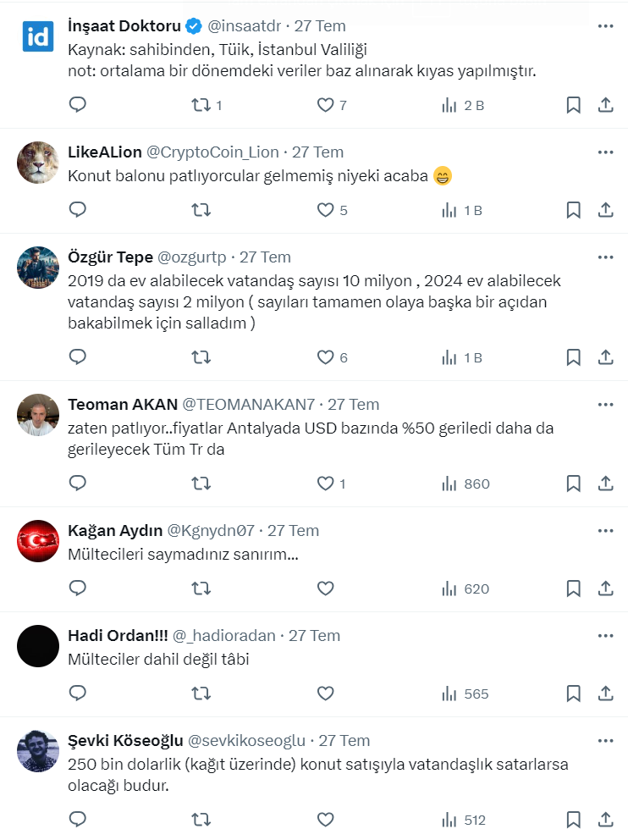Share Teoman AKAN's tweet

click(x=606, y=484)
